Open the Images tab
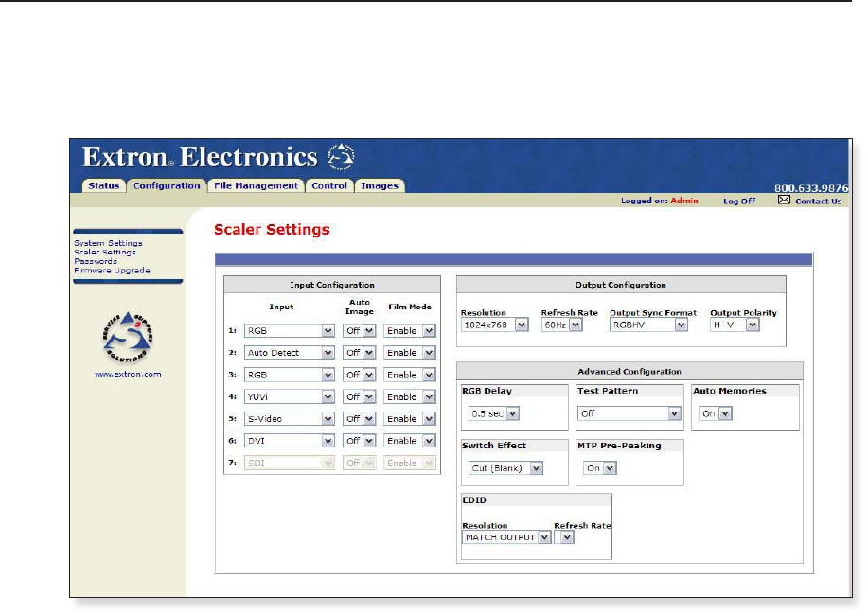The image size is (868, 614). point(380,185)
